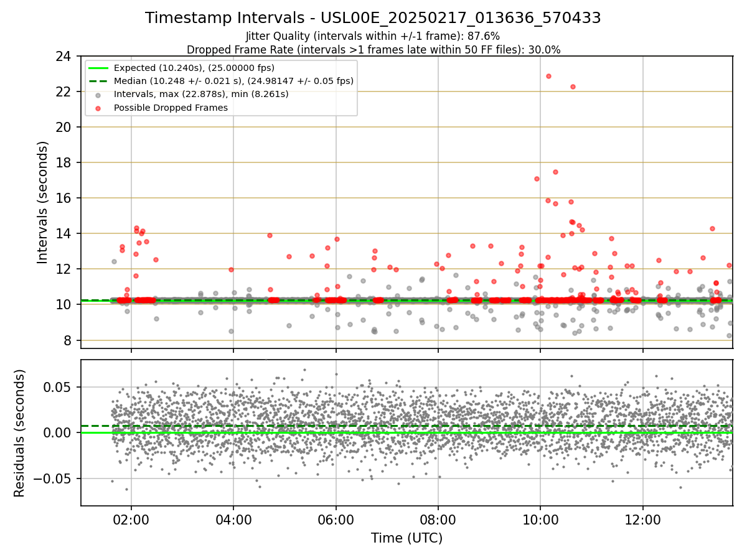Click the 'Time (UTC)' x-axis label
The height and width of the screenshot is (560, 747).
pyautogui.click(x=406, y=538)
